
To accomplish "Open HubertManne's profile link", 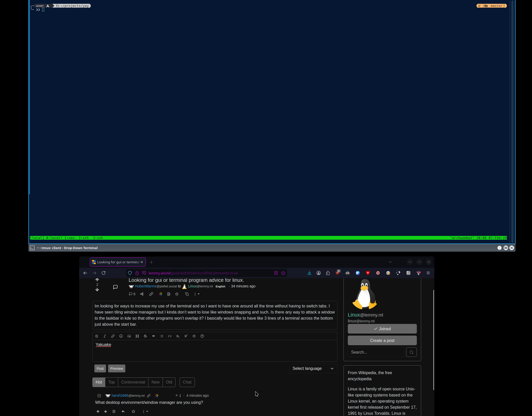I will [x=156, y=286].
